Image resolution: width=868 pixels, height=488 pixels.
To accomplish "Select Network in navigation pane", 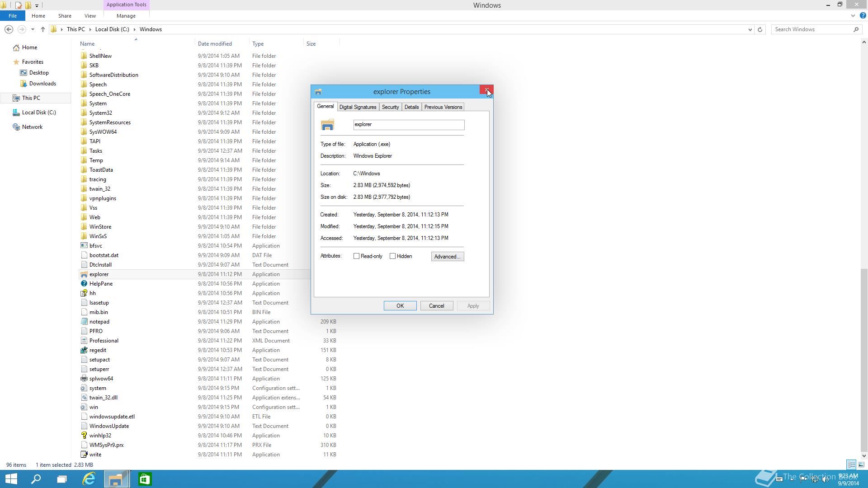I will pos(32,127).
